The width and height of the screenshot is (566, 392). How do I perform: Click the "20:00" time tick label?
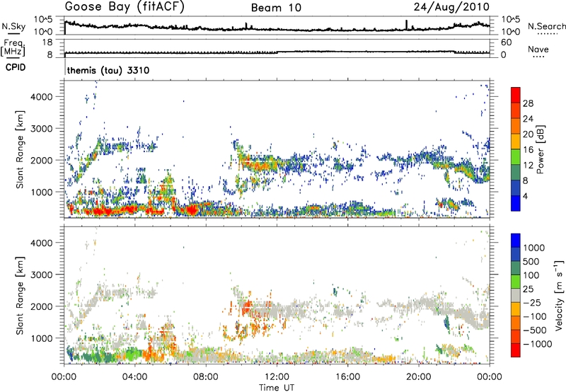pyautogui.click(x=418, y=377)
